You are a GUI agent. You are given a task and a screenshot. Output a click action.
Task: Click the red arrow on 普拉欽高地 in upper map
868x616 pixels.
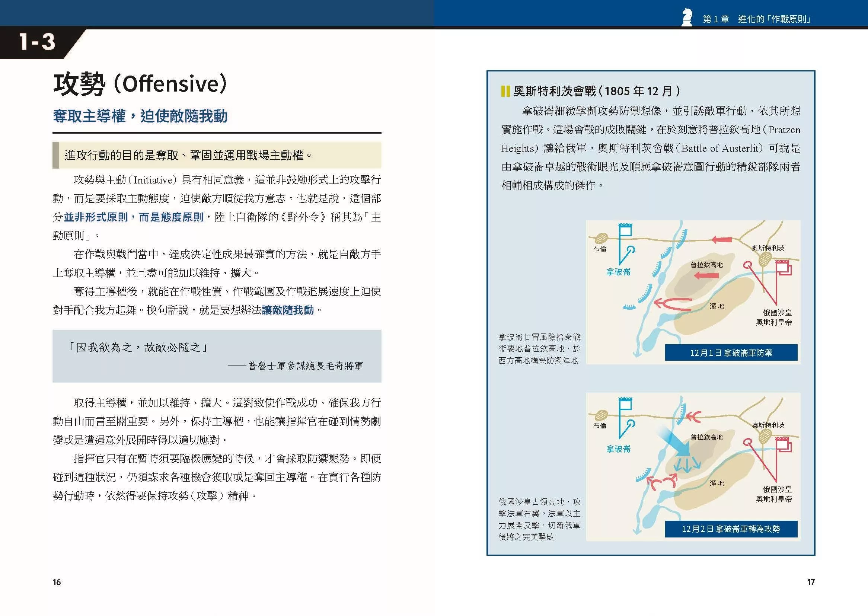coord(706,275)
